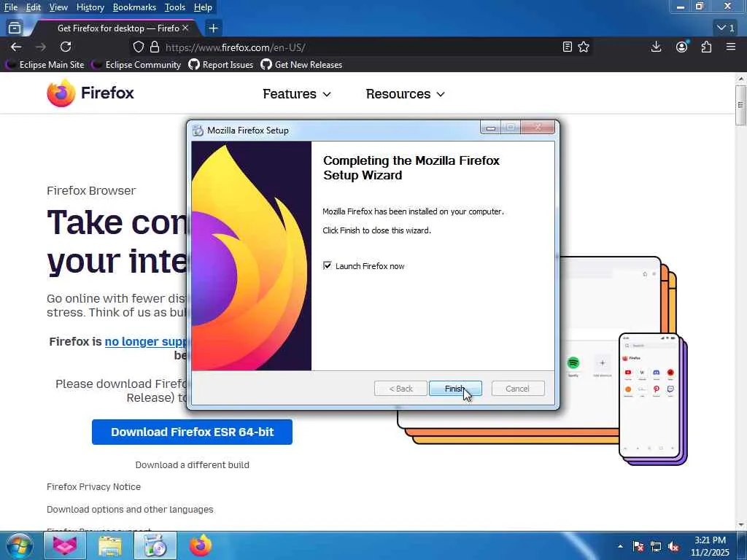Open the Help menu

point(203,7)
